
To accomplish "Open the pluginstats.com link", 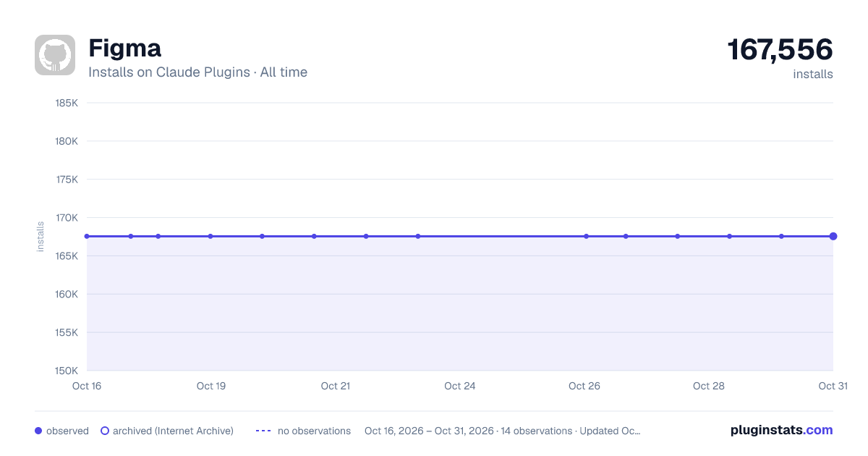I will [x=781, y=430].
